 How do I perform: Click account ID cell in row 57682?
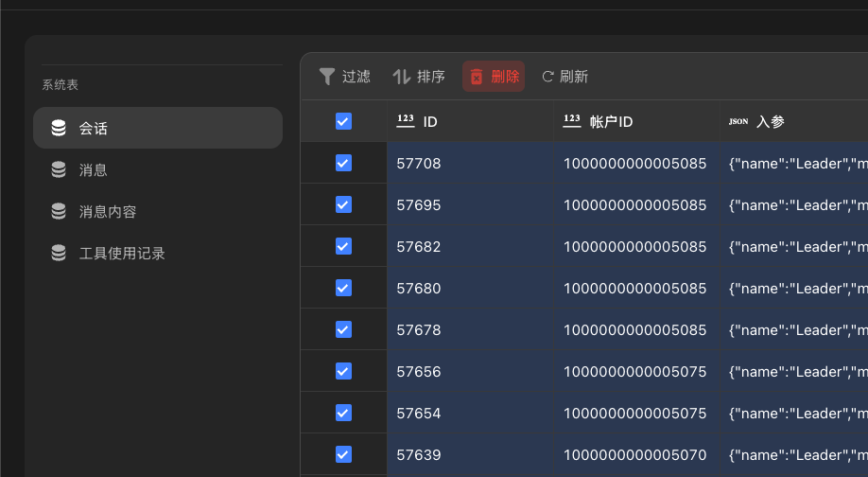[x=636, y=246]
